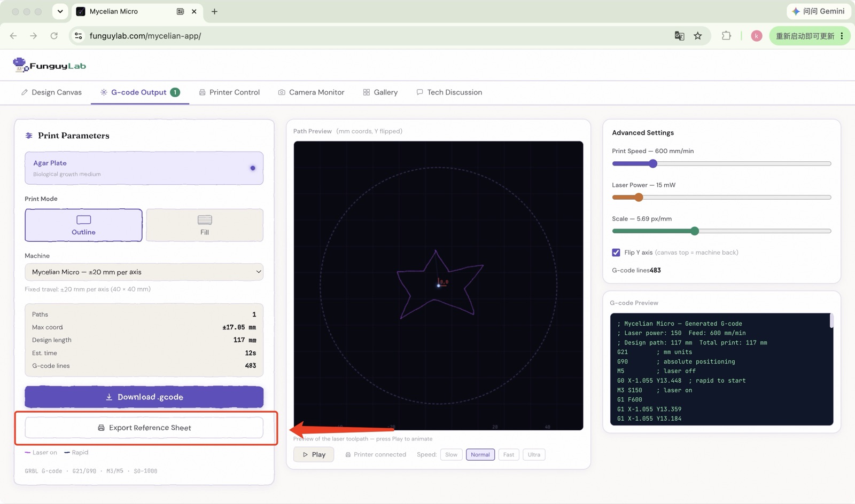Open the Gemini button
Image resolution: width=855 pixels, height=504 pixels.
point(818,11)
